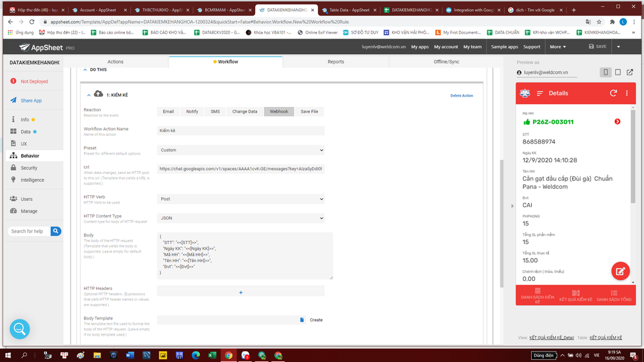644x362 pixels.
Task: Click the red arrow beside P26Z-003011
Action: tap(618, 122)
